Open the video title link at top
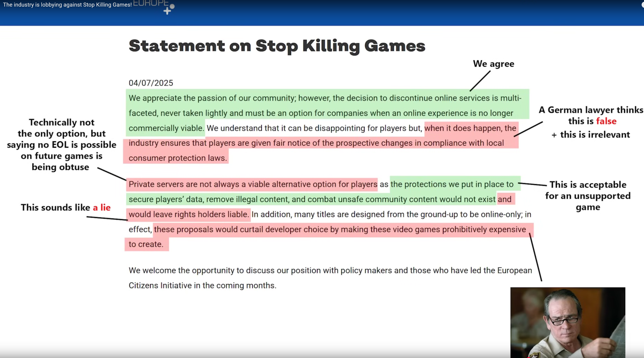Screen dimensions: 644x358 tap(67, 5)
